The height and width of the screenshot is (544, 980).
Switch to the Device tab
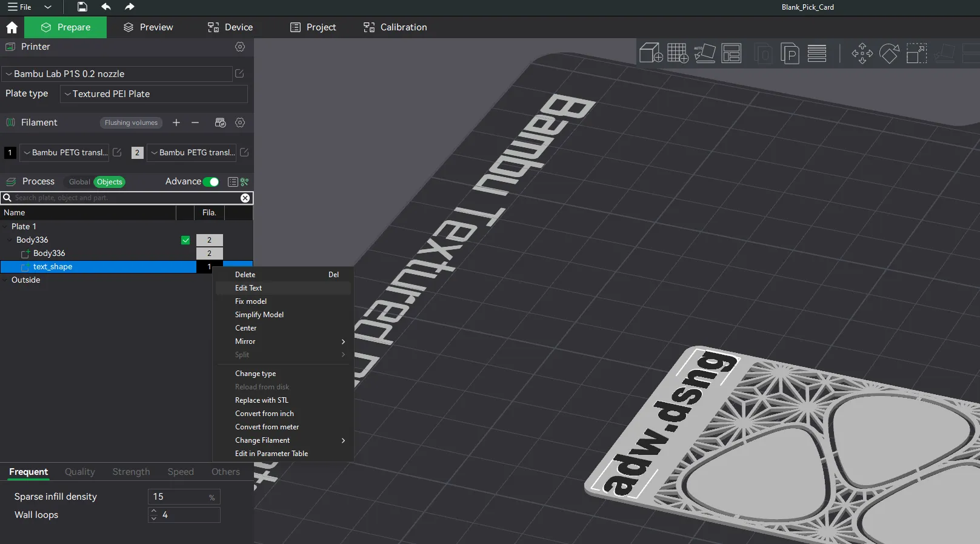coord(230,27)
